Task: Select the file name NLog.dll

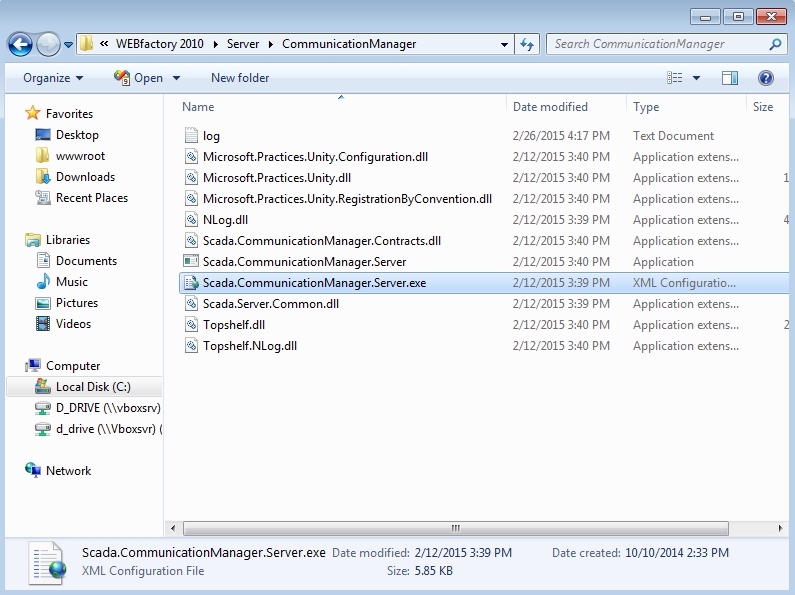Action: [x=225, y=220]
